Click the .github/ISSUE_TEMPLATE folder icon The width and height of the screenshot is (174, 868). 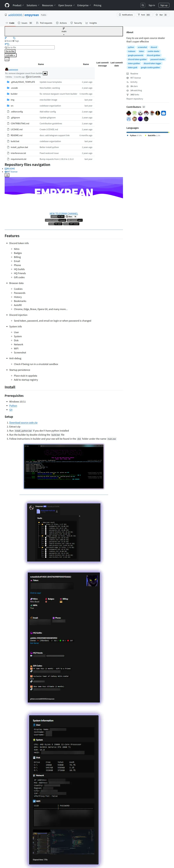(8, 82)
